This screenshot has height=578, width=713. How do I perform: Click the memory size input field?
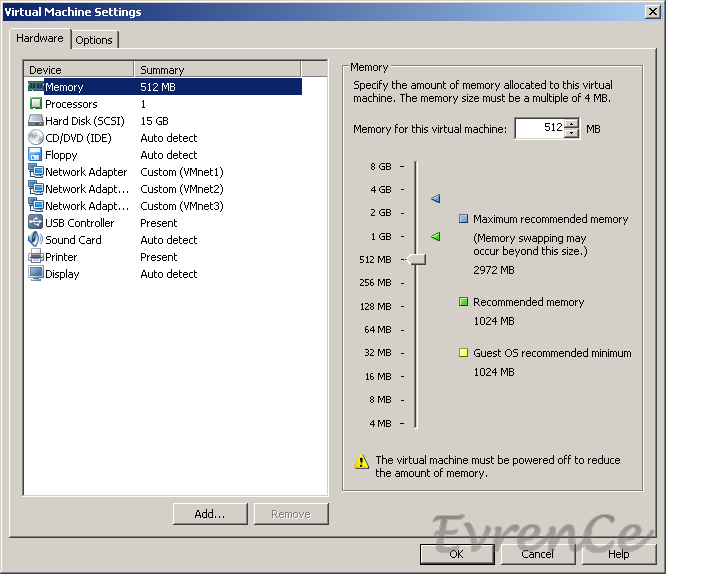(539, 129)
